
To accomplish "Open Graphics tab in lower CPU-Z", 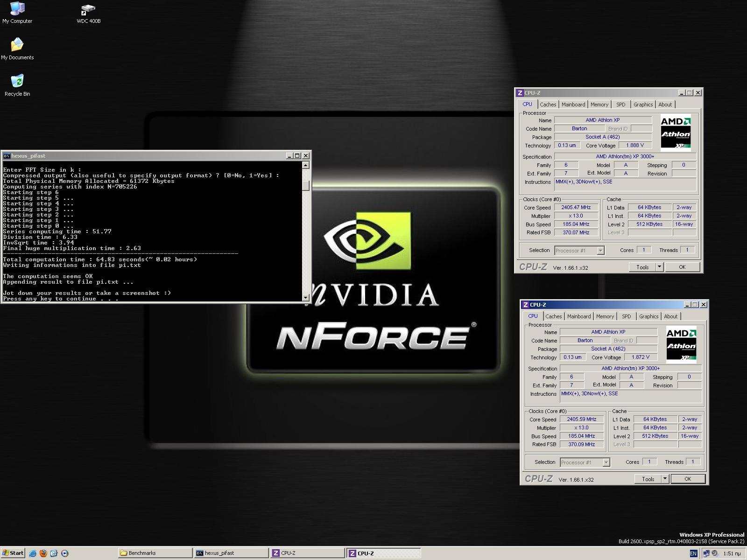I will pyautogui.click(x=648, y=316).
